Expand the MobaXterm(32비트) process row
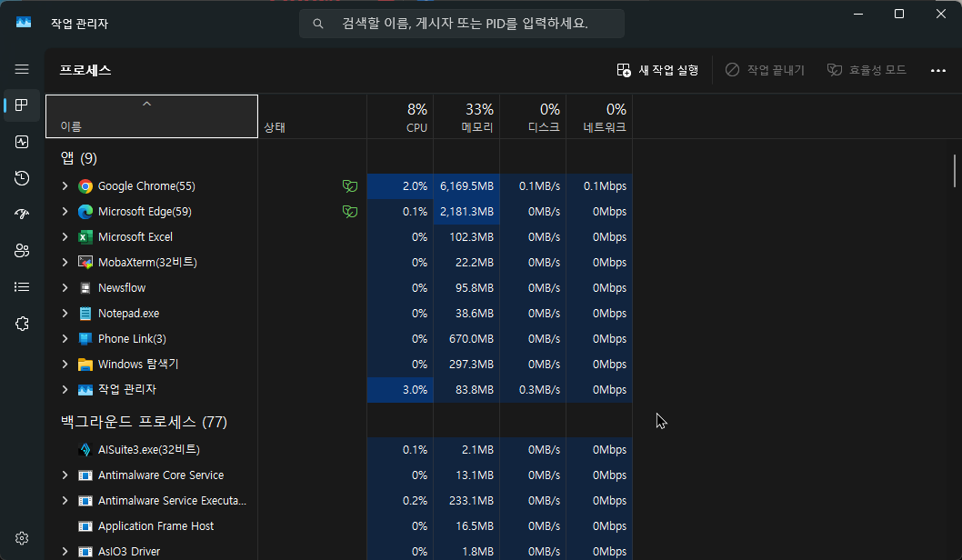 pos(65,263)
